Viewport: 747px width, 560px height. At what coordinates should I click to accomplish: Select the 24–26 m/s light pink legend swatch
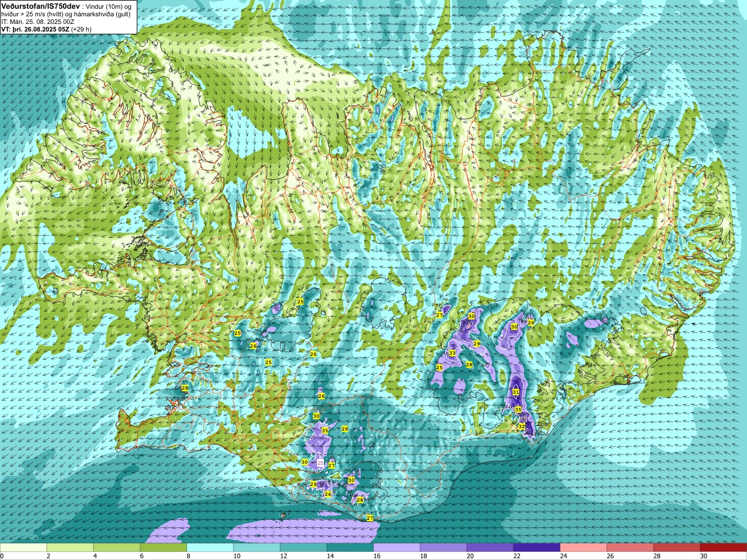584,548
